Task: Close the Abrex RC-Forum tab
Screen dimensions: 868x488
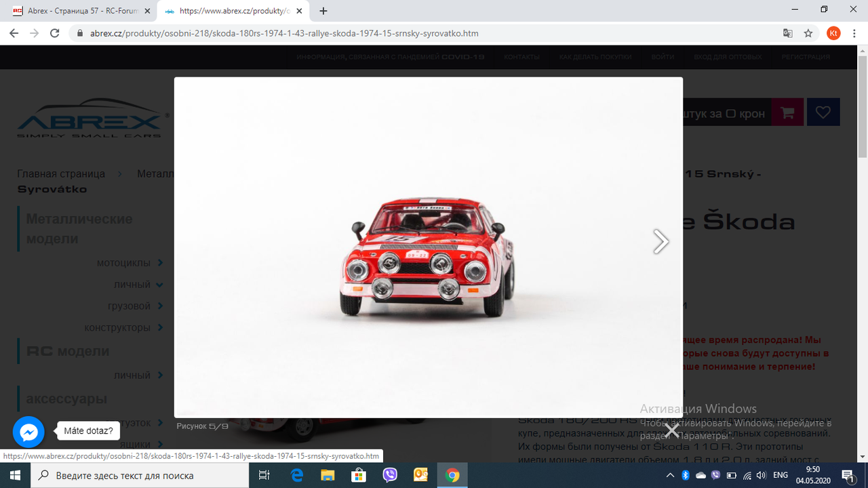Action: tap(147, 11)
